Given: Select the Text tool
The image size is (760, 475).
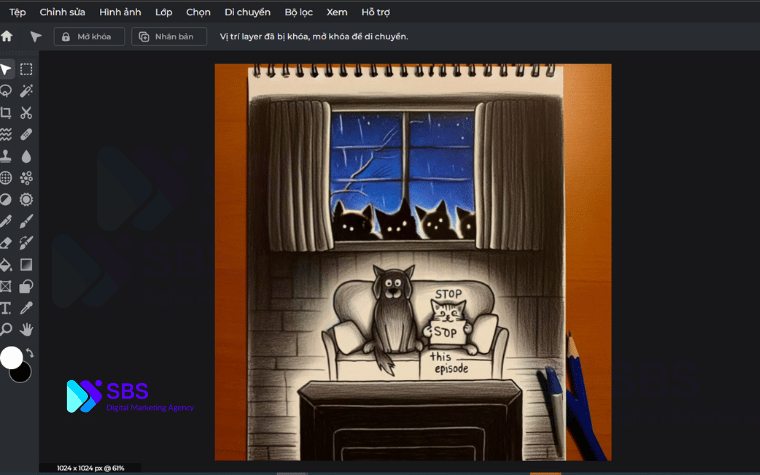Looking at the screenshot, I should coord(6,308).
